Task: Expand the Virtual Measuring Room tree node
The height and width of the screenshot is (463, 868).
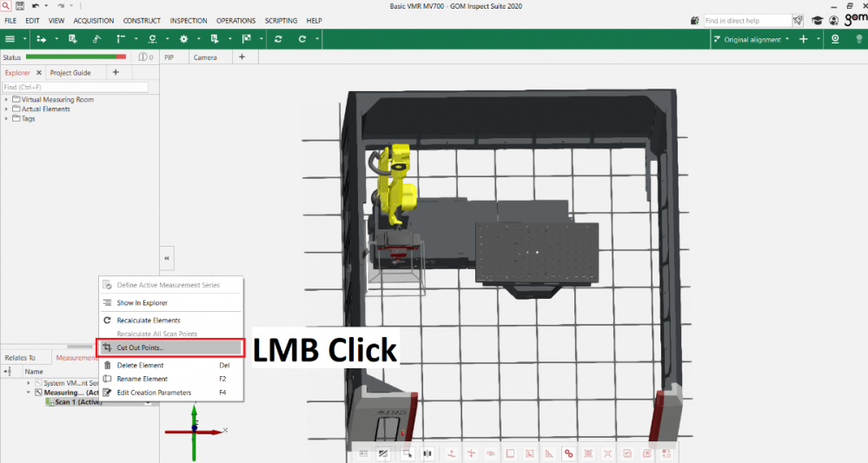Action: click(6, 100)
